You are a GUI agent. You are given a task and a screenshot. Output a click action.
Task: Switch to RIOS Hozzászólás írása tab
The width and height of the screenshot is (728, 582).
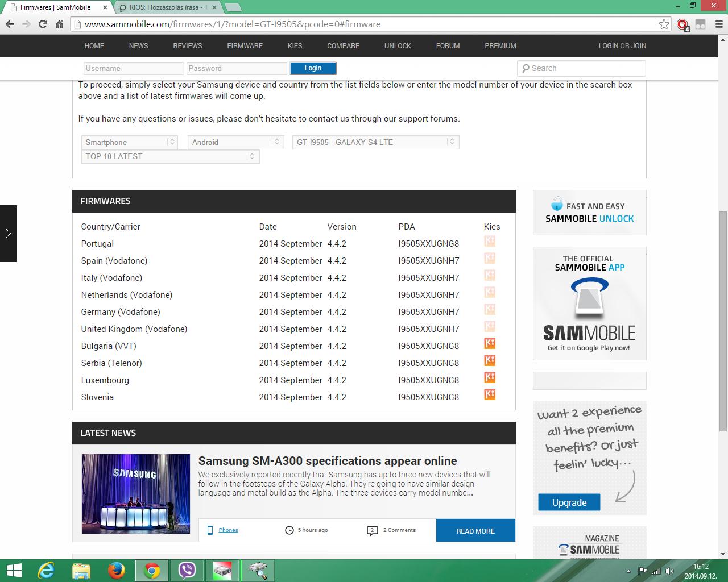tap(168, 7)
